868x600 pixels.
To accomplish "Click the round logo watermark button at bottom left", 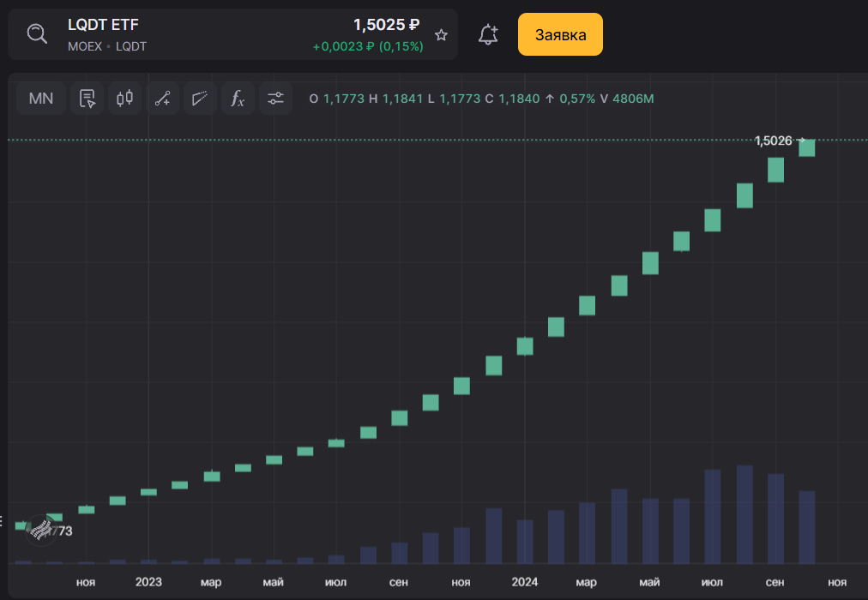I will (41, 531).
